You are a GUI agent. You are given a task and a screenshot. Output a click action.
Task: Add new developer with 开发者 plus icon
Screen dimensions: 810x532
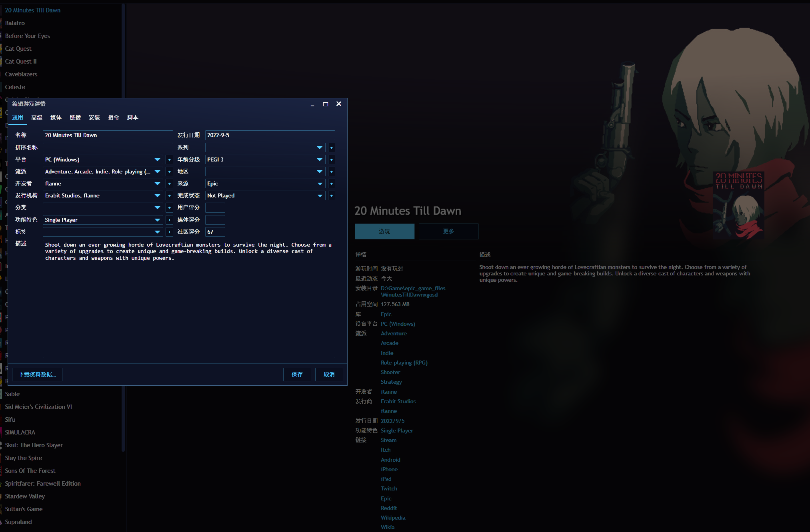(169, 183)
